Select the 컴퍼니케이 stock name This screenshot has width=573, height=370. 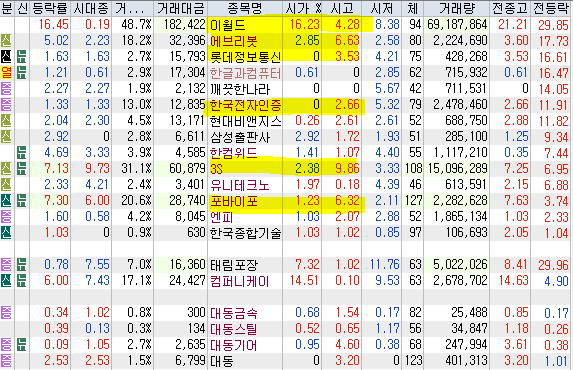click(240, 281)
